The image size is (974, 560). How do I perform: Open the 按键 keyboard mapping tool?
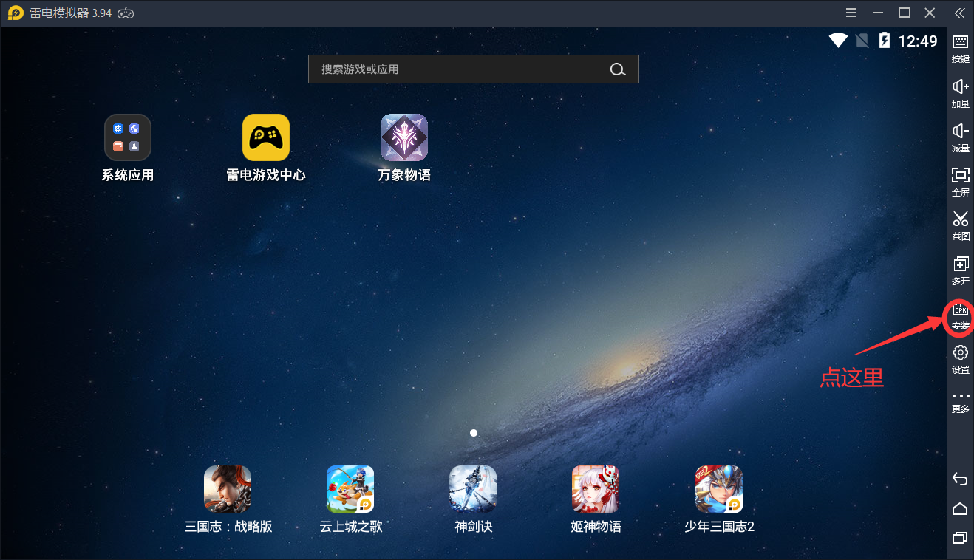pyautogui.click(x=960, y=48)
